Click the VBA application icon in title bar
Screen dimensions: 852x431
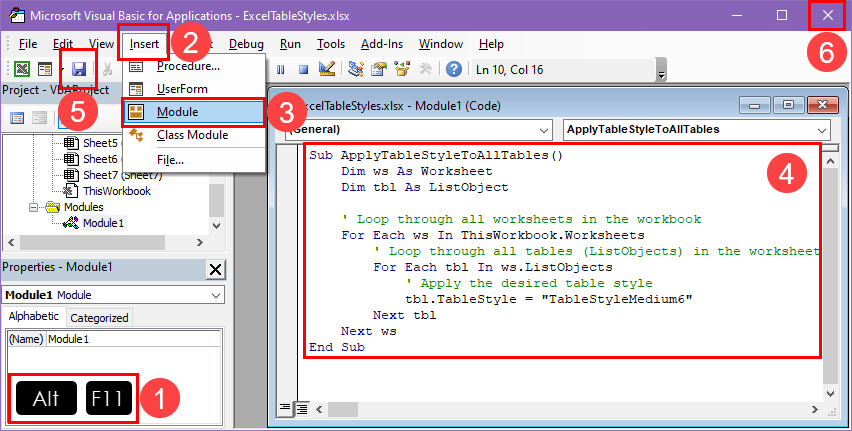tap(17, 15)
